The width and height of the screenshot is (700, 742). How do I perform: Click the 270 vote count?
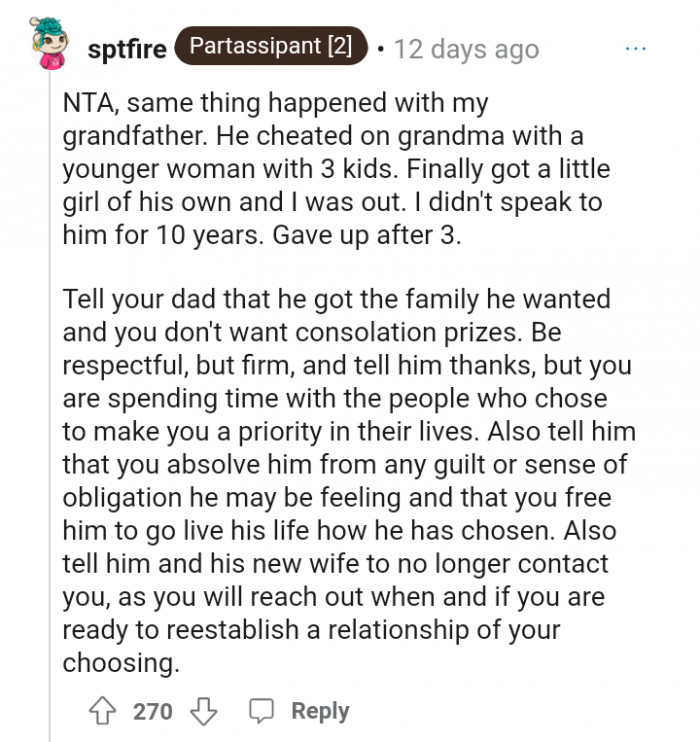153,711
